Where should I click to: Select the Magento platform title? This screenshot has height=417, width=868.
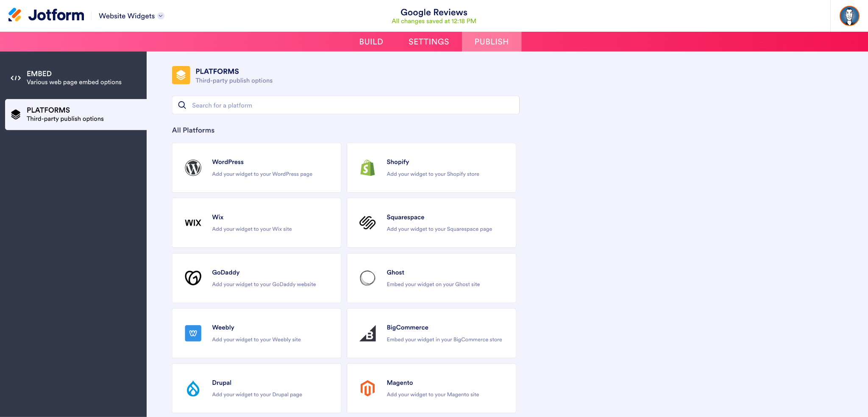pos(400,383)
